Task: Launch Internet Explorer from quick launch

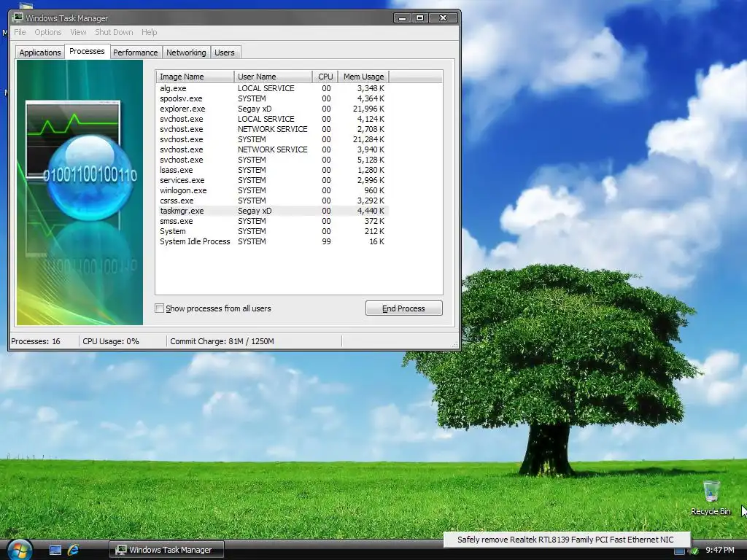Action: [73, 550]
